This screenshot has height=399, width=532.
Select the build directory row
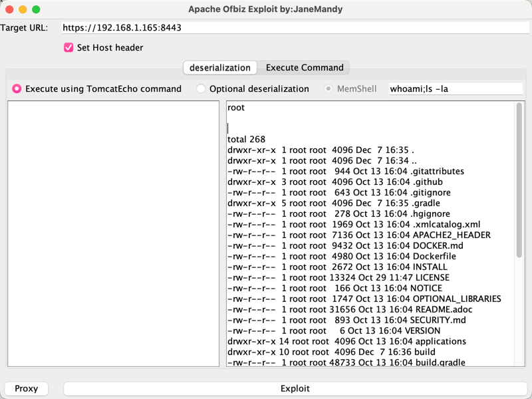pos(331,352)
